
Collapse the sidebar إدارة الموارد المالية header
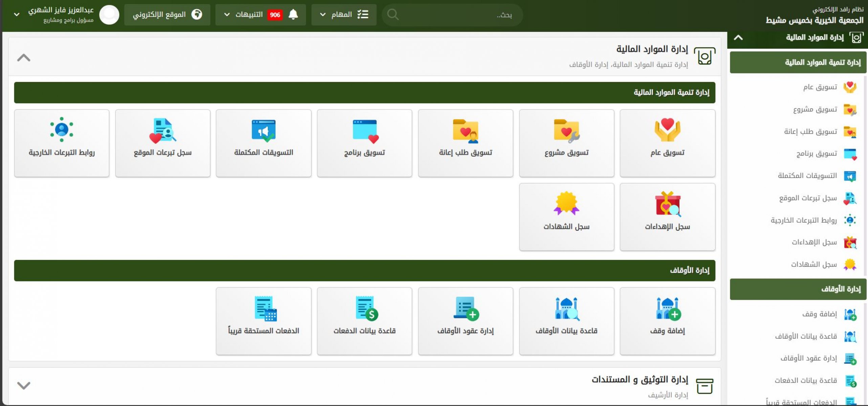click(x=738, y=38)
